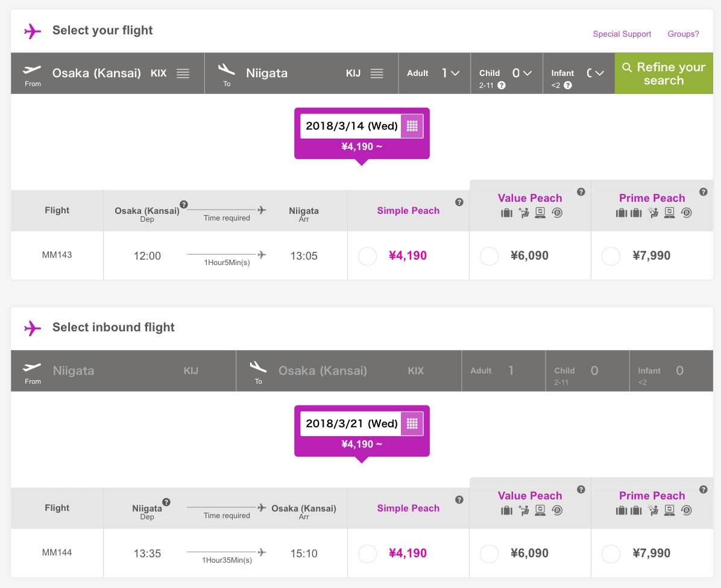Open airport list icon beside KIX
This screenshot has height=588, width=721.
pos(183,73)
